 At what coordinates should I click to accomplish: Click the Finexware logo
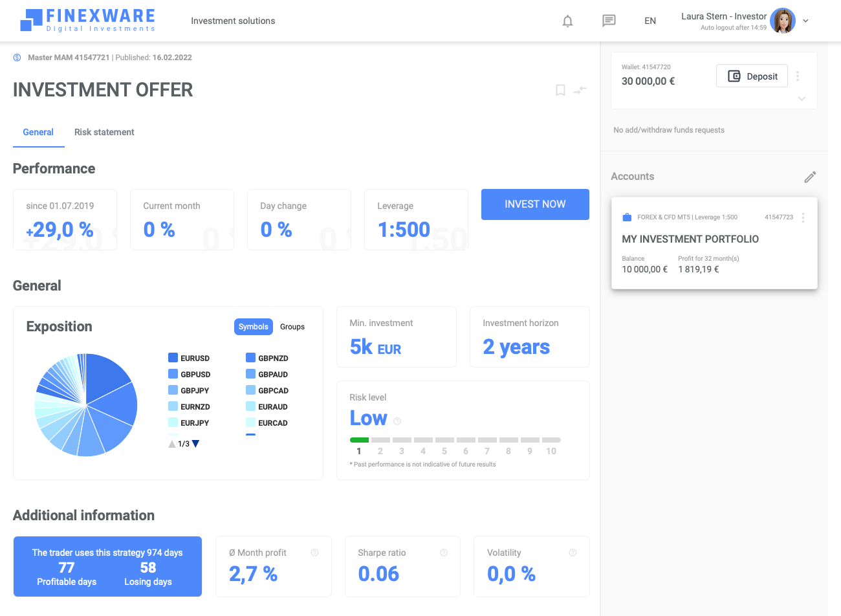tap(87, 20)
